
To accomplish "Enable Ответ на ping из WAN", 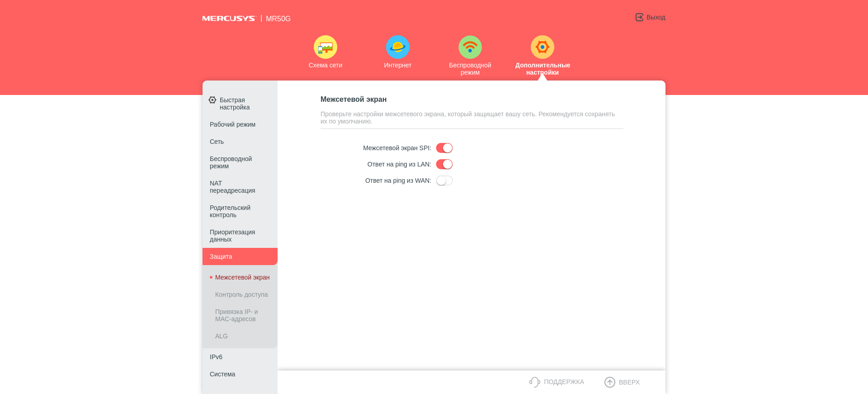I will pyautogui.click(x=444, y=180).
